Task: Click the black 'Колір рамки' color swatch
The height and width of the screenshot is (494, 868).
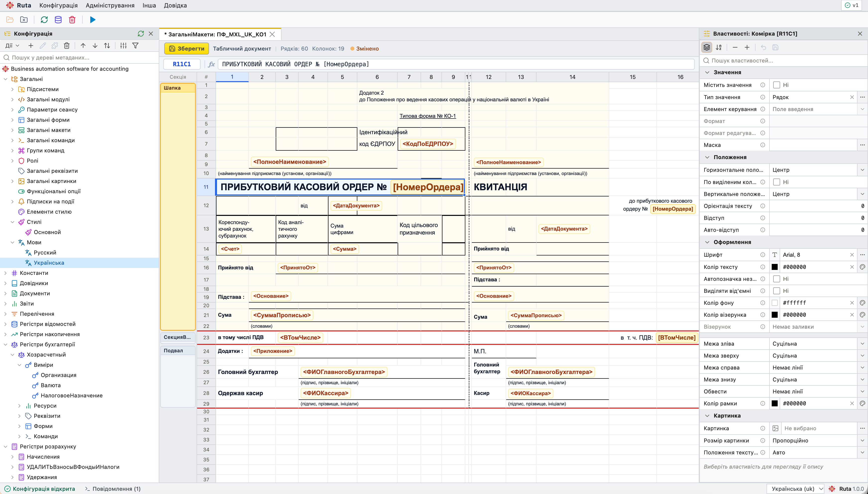Action: 774,403
